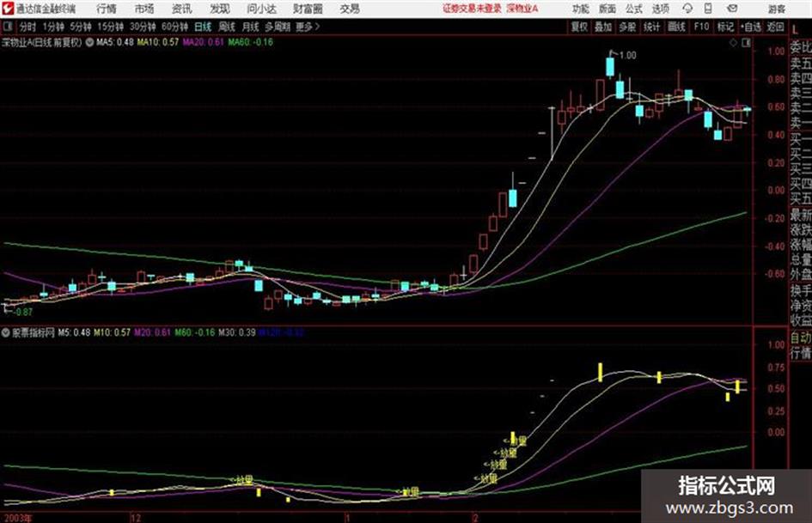Open the 发现 menu
812x523 pixels.
220,9
